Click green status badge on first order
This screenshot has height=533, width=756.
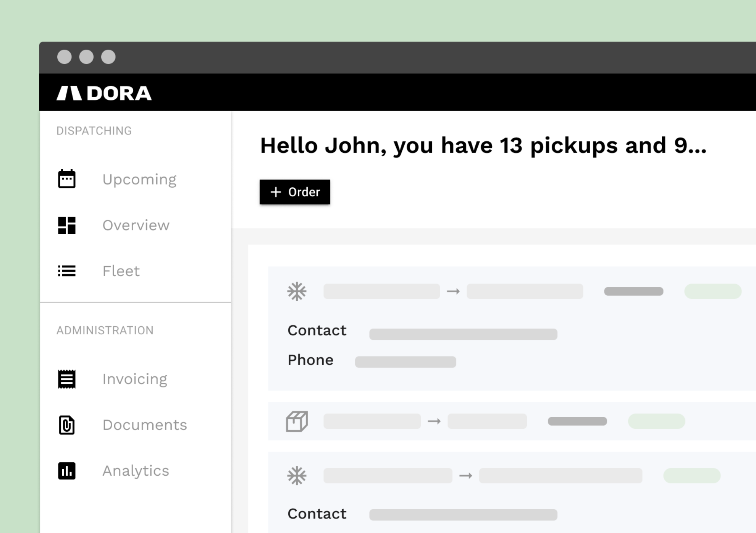(712, 292)
